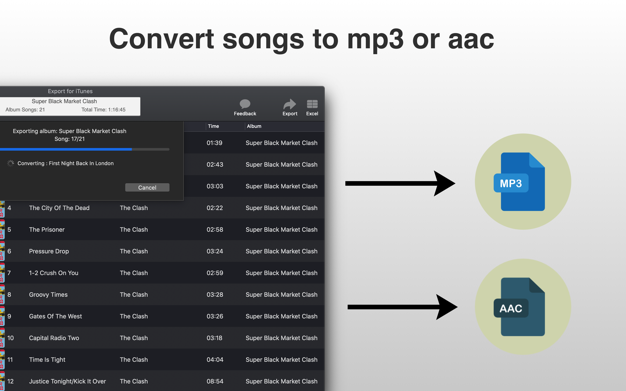The image size is (626, 391).
Task: Click the Export for iTunes window title
Action: [70, 91]
